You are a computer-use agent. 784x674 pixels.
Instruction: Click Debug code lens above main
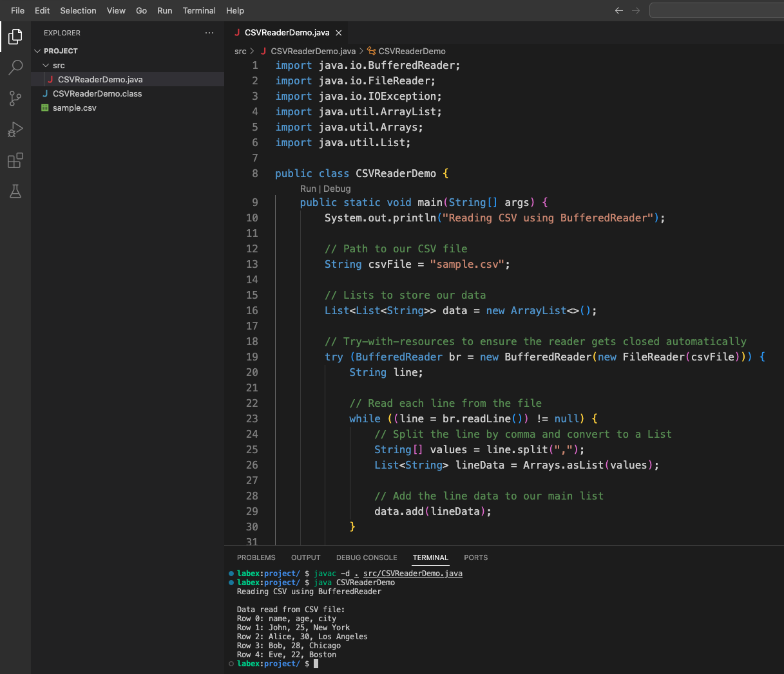(x=337, y=189)
